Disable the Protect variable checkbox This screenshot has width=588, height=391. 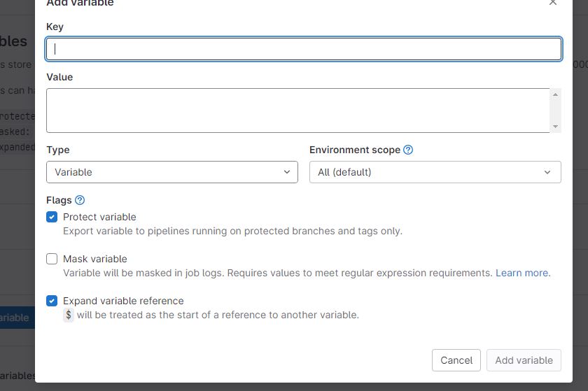[52, 217]
